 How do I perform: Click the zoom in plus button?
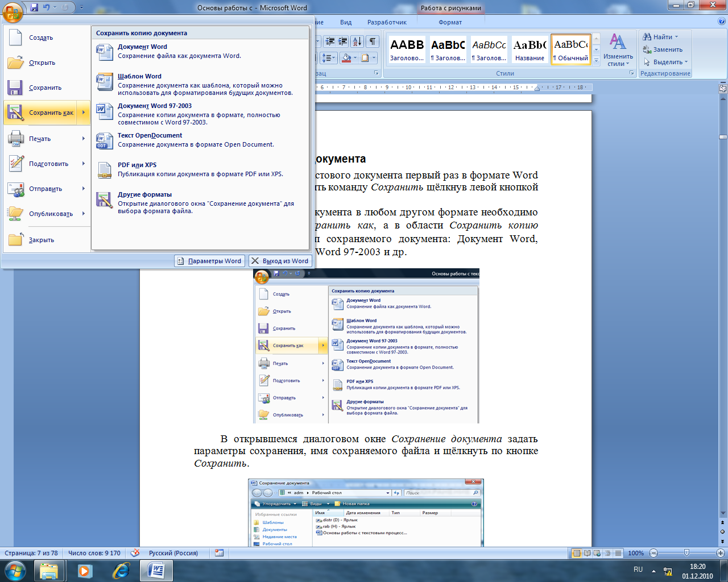[x=721, y=553]
